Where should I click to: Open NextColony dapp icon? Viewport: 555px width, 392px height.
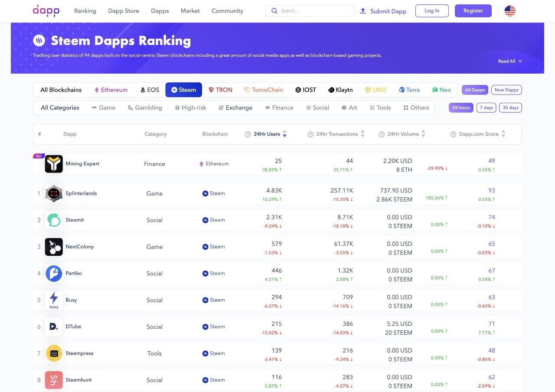tap(54, 247)
